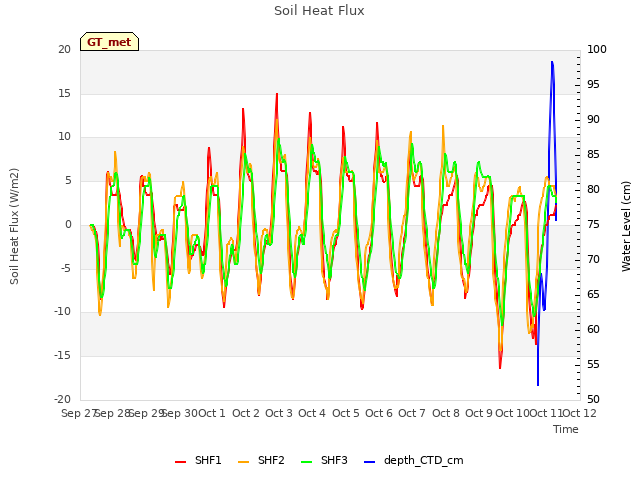Click the red SHF1 peak on Oct 3
This screenshot has height=480, width=640.
(277, 94)
